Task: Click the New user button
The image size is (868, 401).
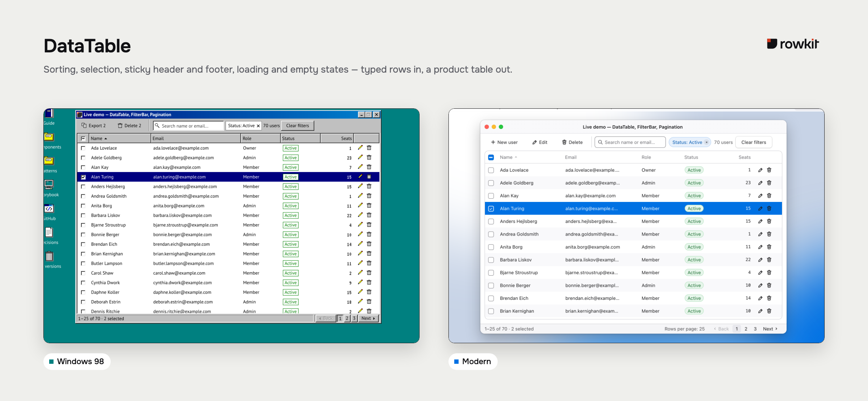Action: [x=504, y=142]
